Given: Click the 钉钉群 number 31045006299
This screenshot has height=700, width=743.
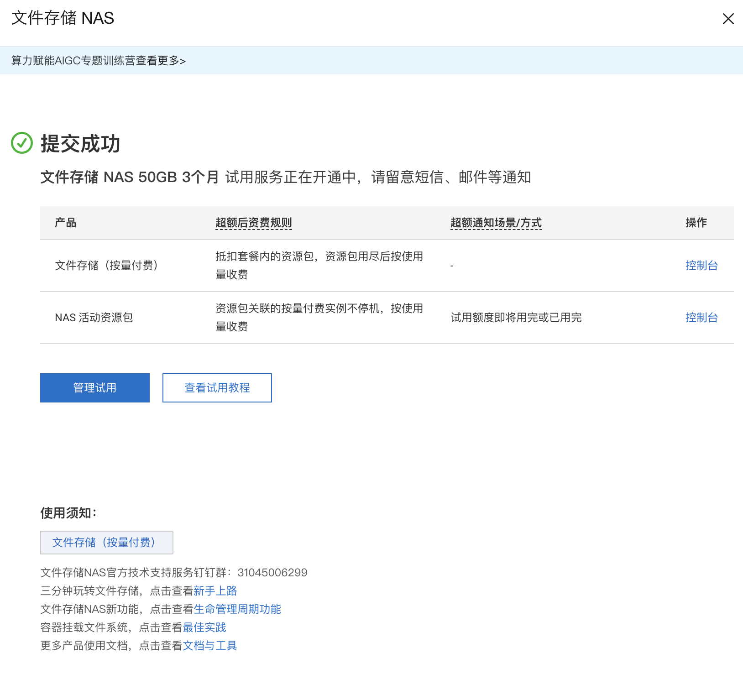Looking at the screenshot, I should point(272,573).
